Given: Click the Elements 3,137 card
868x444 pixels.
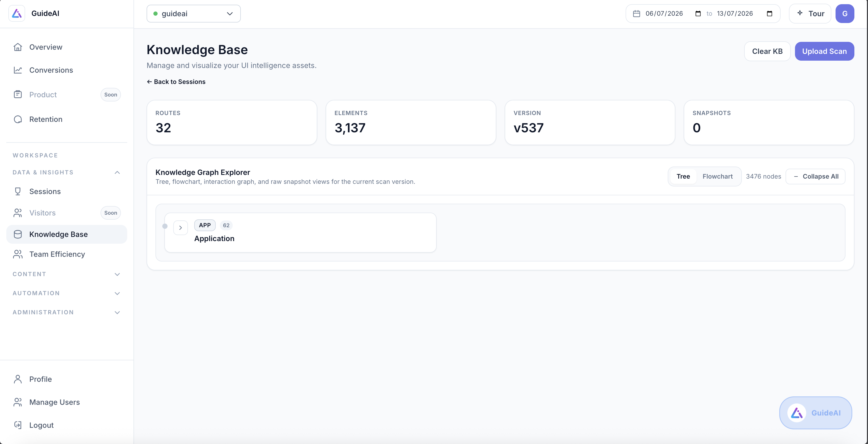Looking at the screenshot, I should click(x=411, y=123).
